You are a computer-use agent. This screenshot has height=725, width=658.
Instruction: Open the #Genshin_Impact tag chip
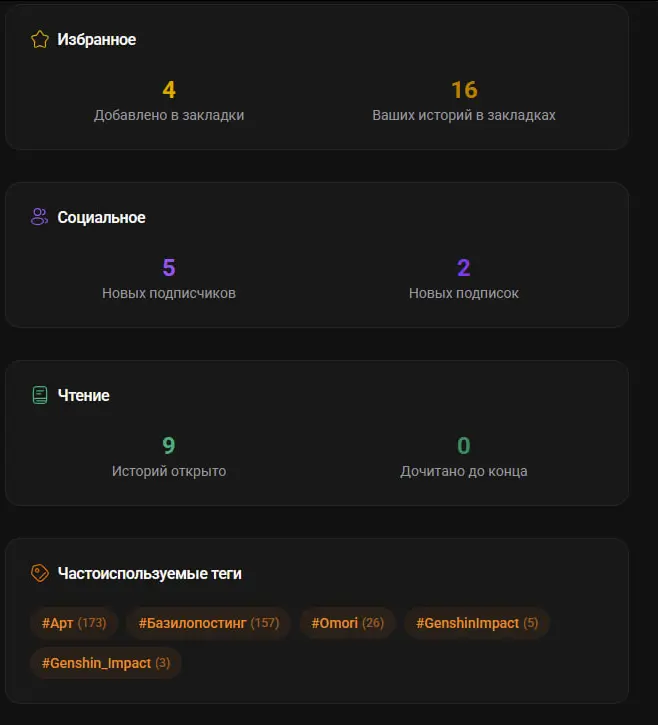coord(106,663)
